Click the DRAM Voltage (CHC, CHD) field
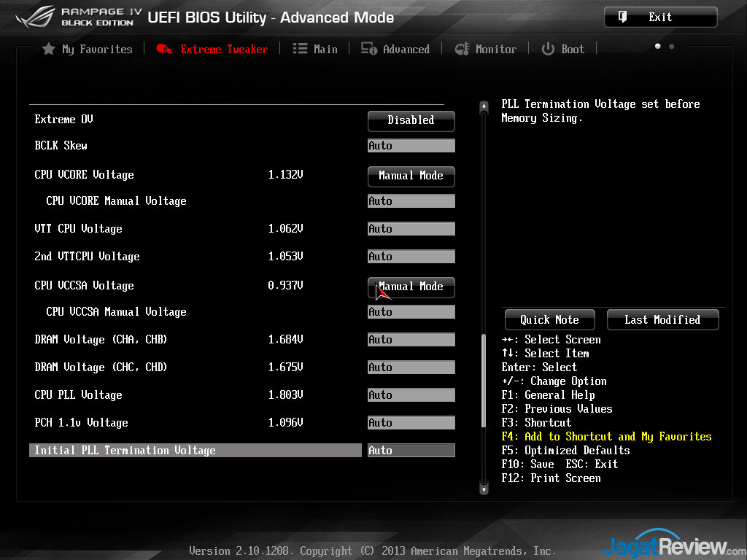The image size is (747, 560). click(411, 367)
